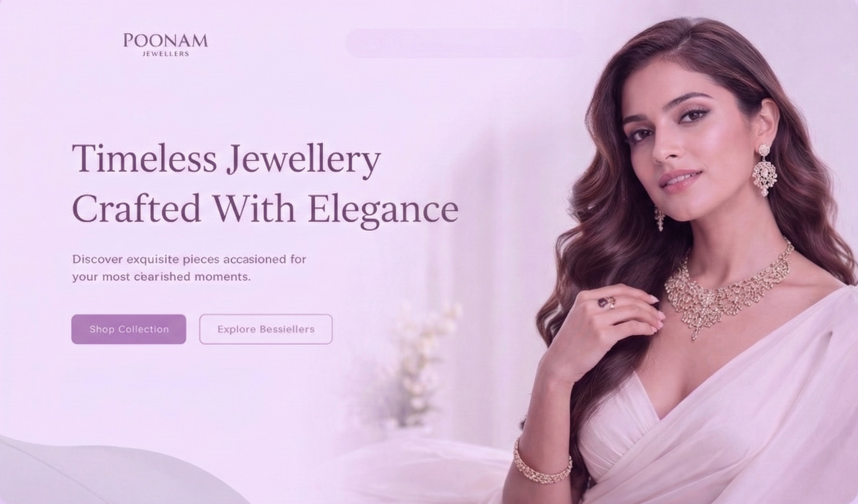The width and height of the screenshot is (858, 504).
Task: Go home via the Poonam Jewellers logo
Action: pos(165,45)
